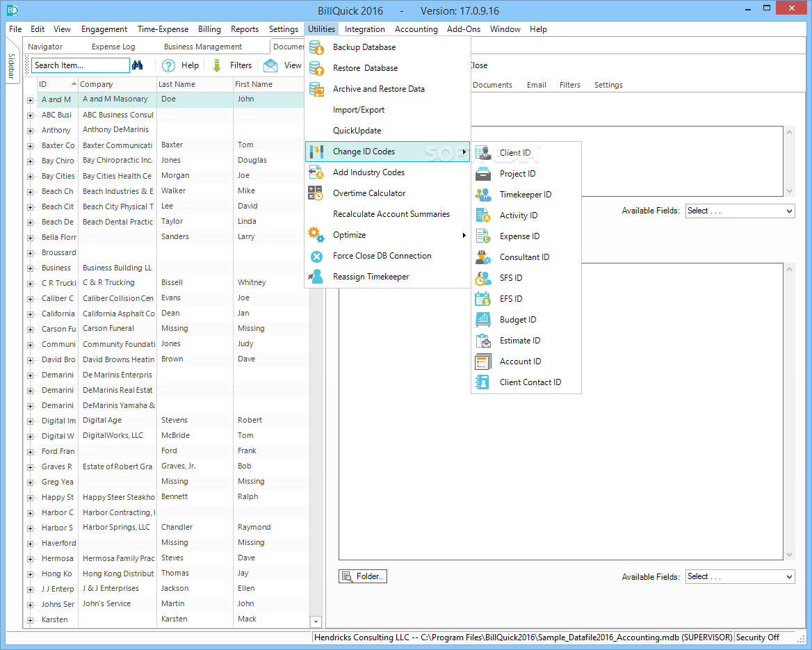Click the EFS ID icon
The width and height of the screenshot is (812, 650).
pos(483,299)
